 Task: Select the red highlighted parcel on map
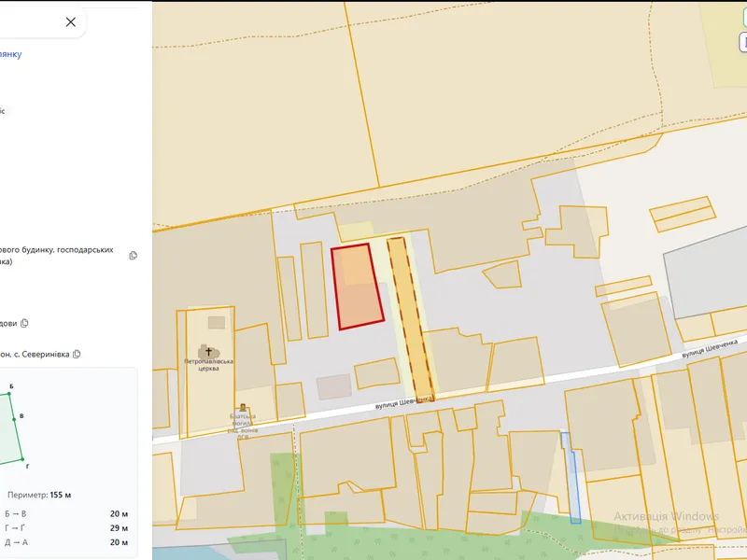coord(358,287)
